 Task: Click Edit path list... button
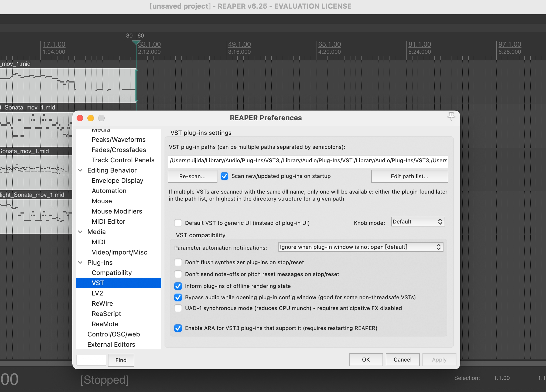[x=409, y=176]
